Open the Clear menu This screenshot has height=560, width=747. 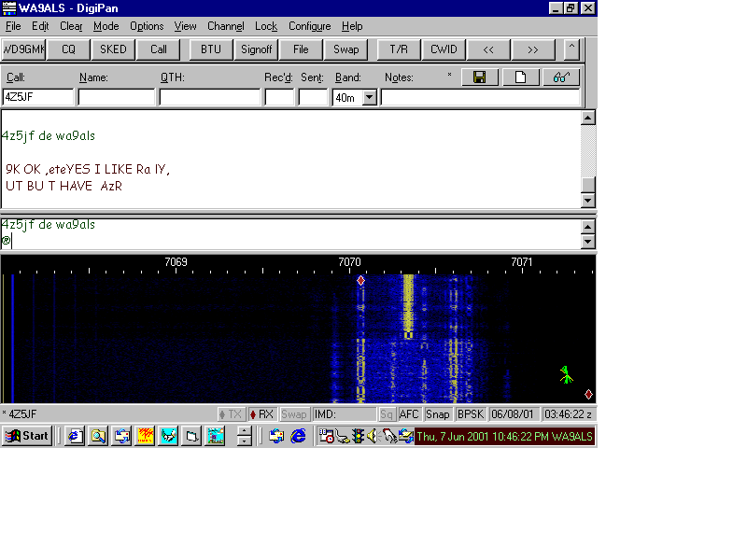pyautogui.click(x=71, y=26)
